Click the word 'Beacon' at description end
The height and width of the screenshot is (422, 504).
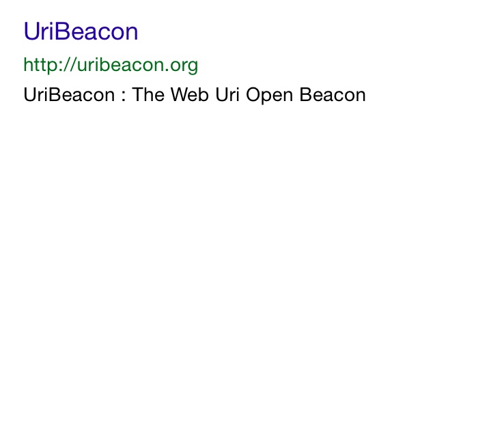(333, 95)
